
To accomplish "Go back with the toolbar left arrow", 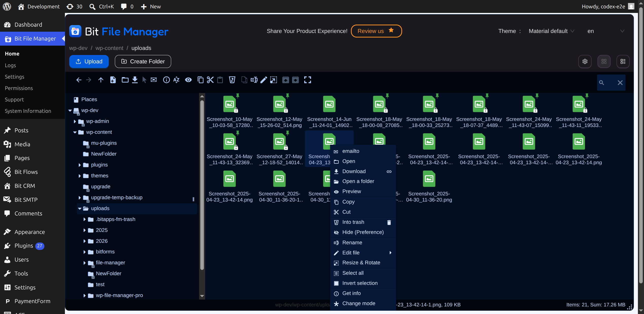I will [79, 80].
